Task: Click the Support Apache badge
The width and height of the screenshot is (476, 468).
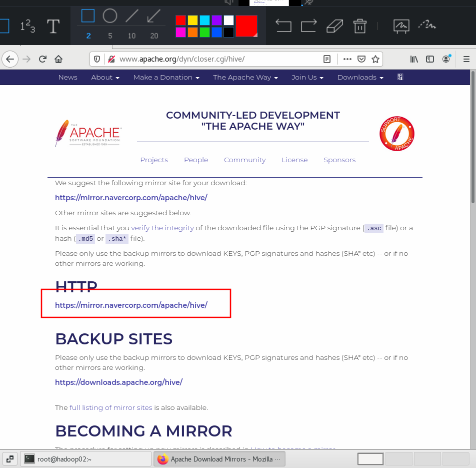Action: click(397, 134)
